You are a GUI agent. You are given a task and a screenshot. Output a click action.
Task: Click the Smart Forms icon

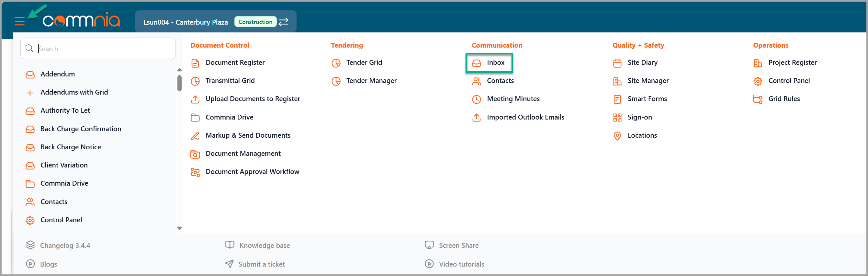pyautogui.click(x=617, y=99)
